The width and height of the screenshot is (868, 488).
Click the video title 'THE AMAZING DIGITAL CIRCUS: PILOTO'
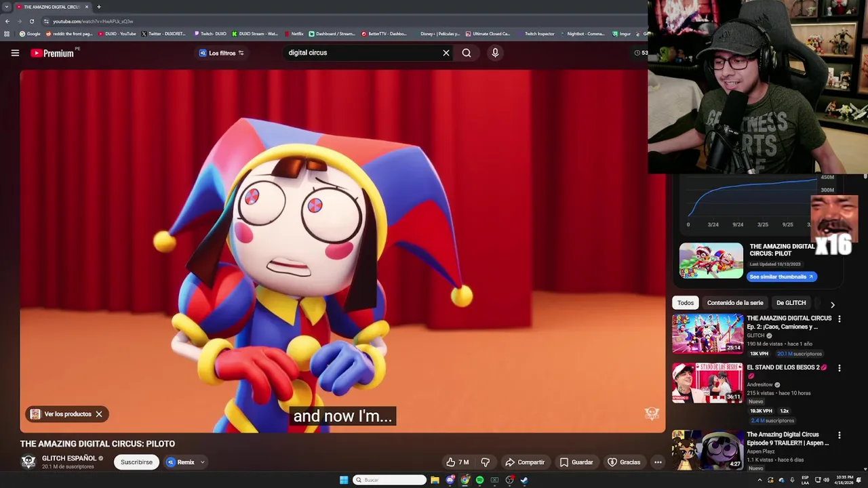pyautogui.click(x=98, y=444)
